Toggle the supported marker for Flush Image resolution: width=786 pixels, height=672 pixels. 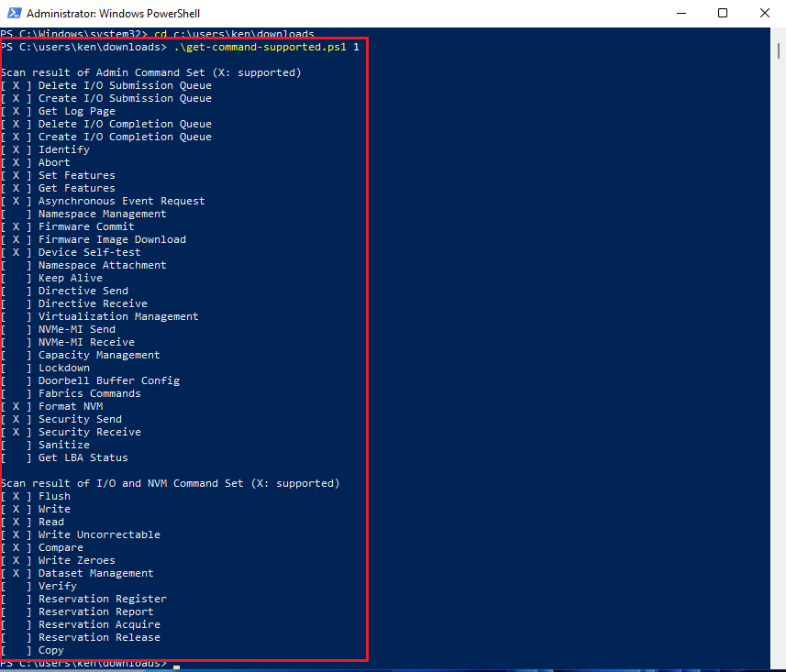[15, 495]
